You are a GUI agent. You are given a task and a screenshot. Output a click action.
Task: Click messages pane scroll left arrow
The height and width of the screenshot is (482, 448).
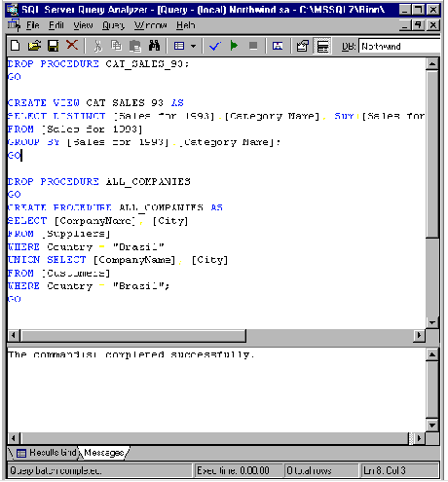click(x=14, y=438)
